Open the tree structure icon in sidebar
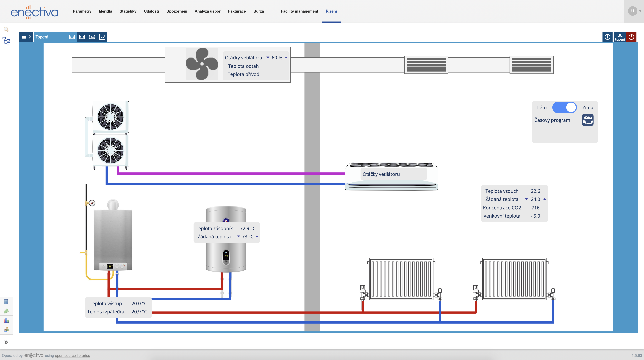 coord(6,41)
